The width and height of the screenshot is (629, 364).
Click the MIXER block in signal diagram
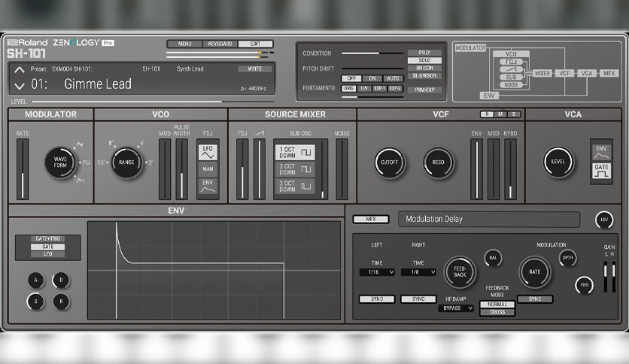tap(542, 74)
